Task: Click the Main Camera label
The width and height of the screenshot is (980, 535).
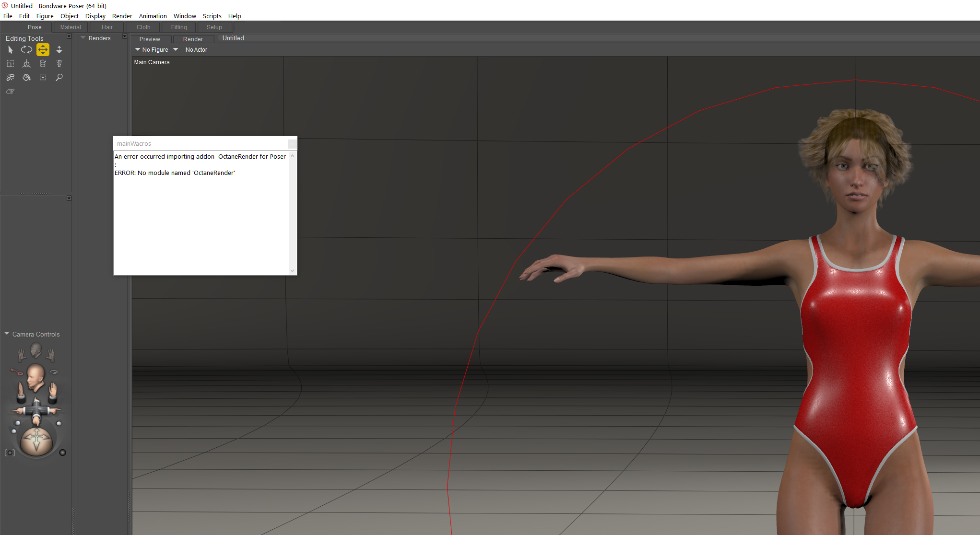Action: point(152,62)
